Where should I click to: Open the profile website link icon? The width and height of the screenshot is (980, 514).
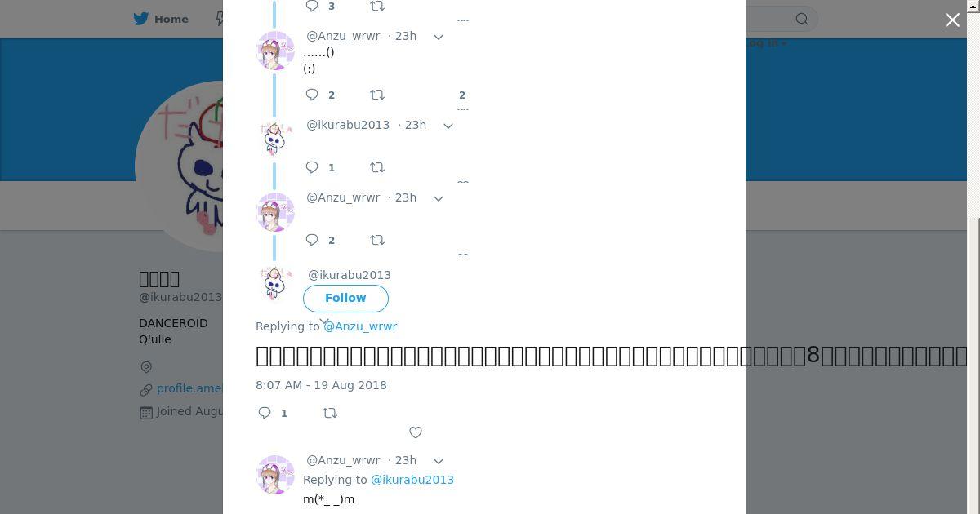[146, 389]
